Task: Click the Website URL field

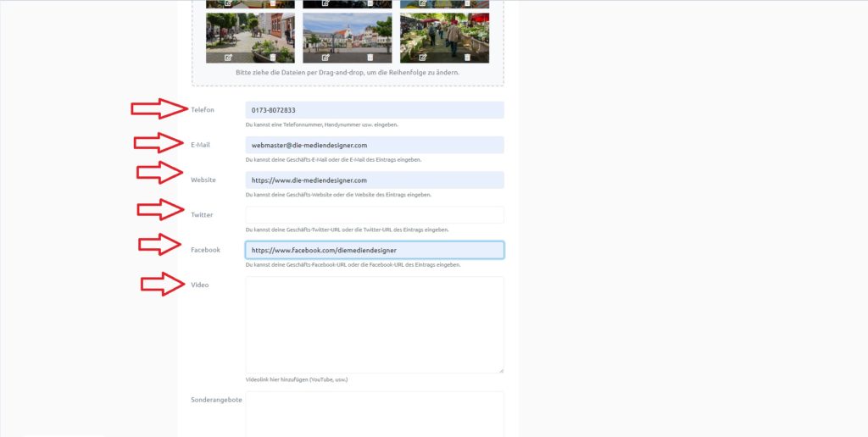Action: click(375, 180)
